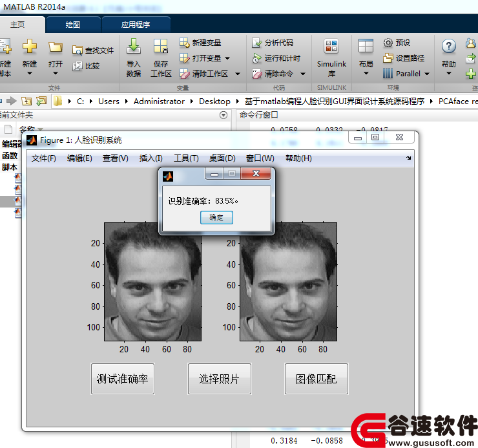Click the 脚本 (Scripts) group in the file list
The width and height of the screenshot is (478, 448).
click(10, 167)
